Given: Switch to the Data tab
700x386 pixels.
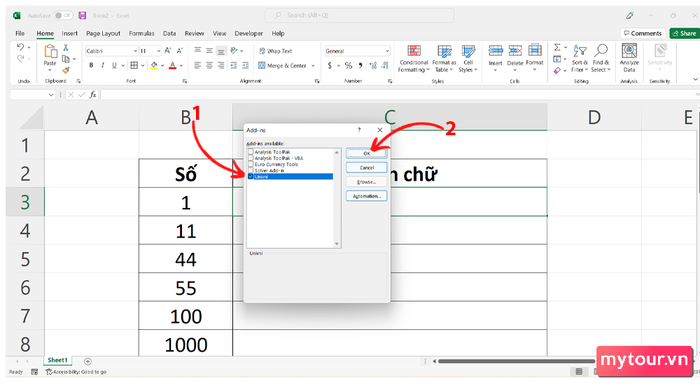Looking at the screenshot, I should tap(169, 33).
